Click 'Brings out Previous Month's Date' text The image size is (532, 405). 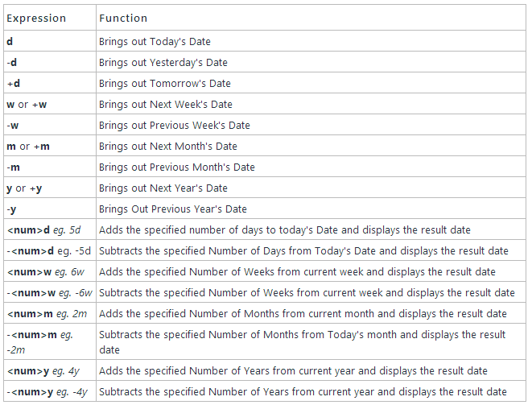coord(177,167)
